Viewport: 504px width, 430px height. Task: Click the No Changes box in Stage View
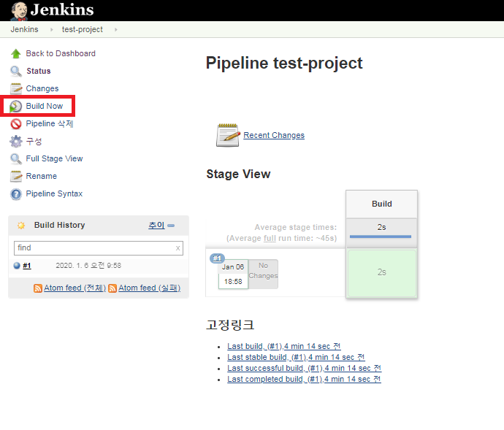263,274
